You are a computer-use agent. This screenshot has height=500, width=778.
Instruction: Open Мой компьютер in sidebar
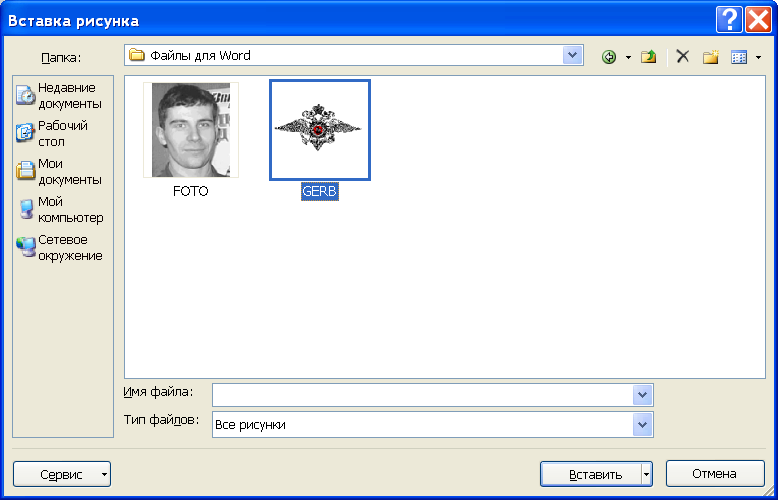pyautogui.click(x=60, y=210)
